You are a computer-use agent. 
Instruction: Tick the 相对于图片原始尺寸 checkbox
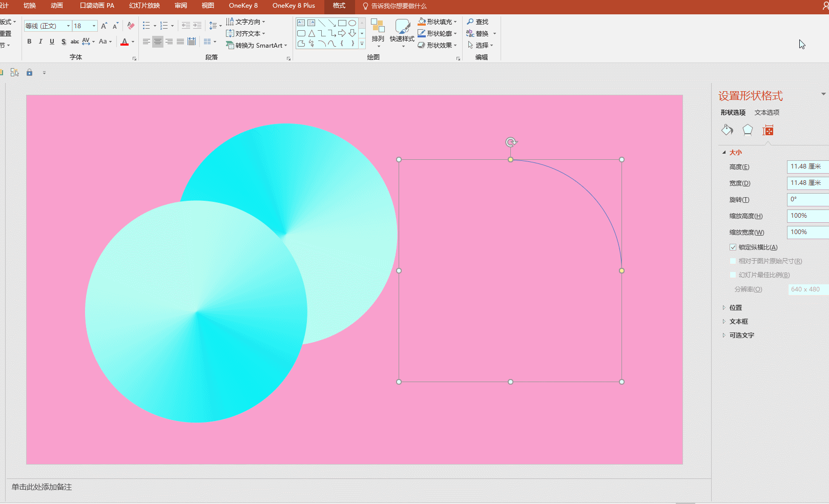tap(733, 261)
